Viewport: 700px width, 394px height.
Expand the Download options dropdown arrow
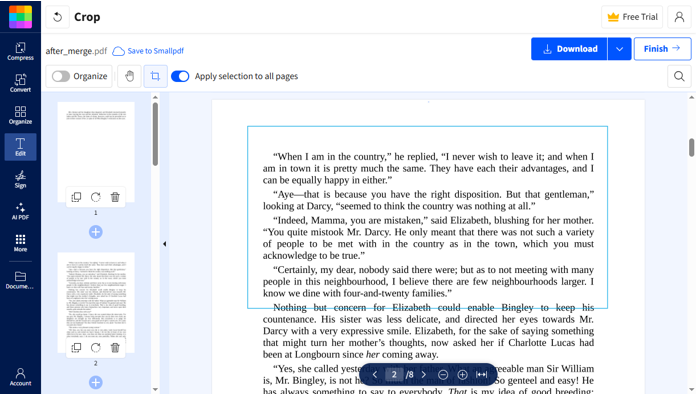coord(619,49)
